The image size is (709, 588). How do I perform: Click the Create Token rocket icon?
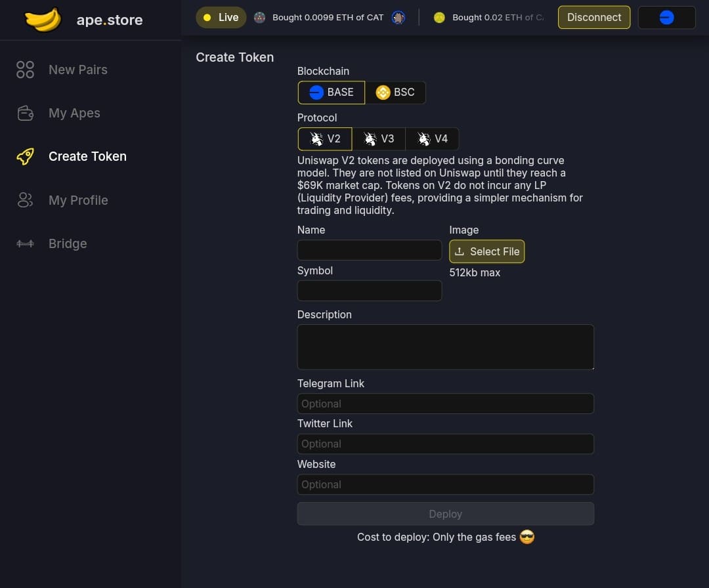[x=25, y=156]
